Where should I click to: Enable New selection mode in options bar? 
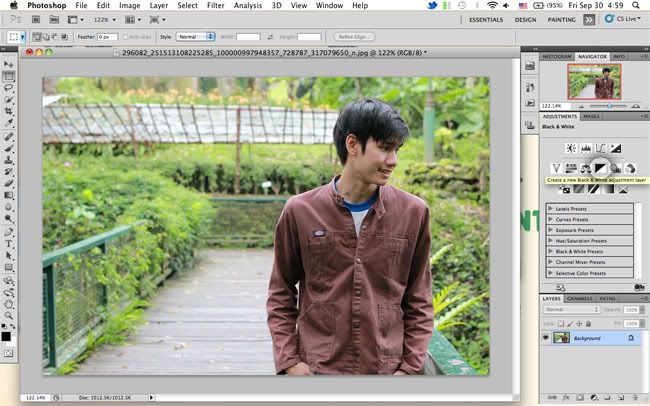(36, 37)
